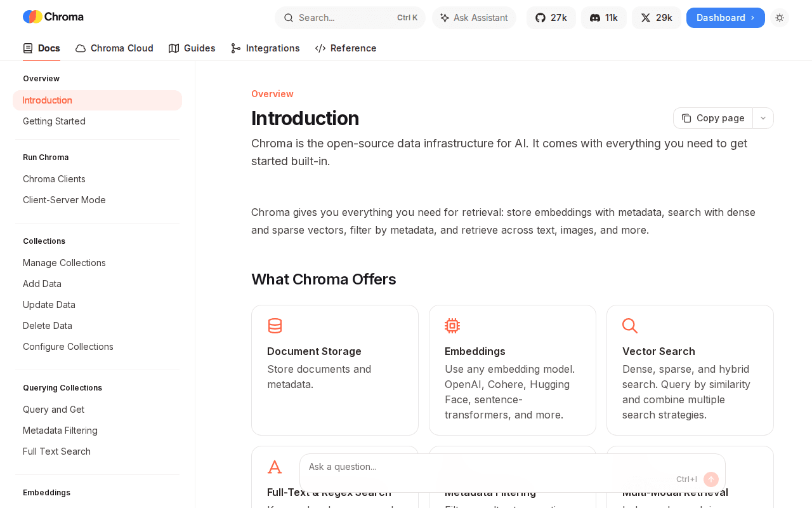Viewport: 812px width, 508px height.
Task: Switch to the Integrations tab
Action: [265, 48]
